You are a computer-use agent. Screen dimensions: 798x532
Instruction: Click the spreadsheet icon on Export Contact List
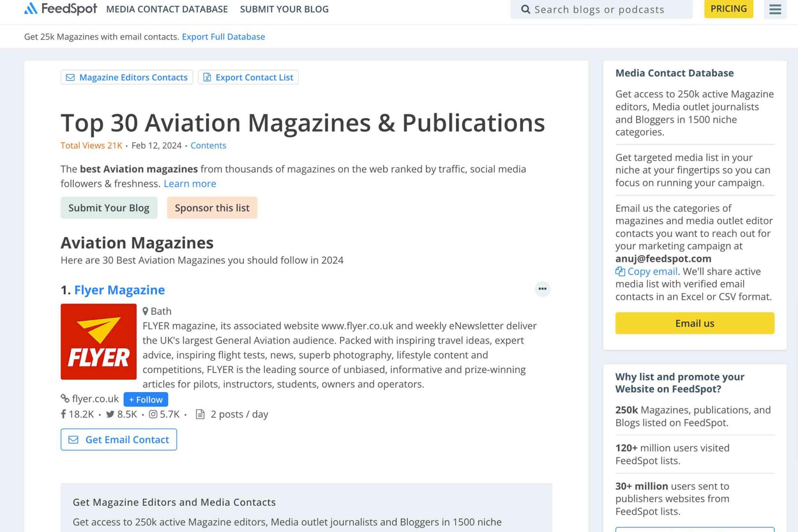(207, 77)
